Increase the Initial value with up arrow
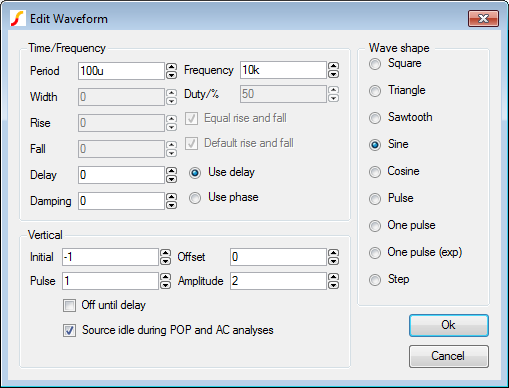509x388 pixels. click(165, 253)
